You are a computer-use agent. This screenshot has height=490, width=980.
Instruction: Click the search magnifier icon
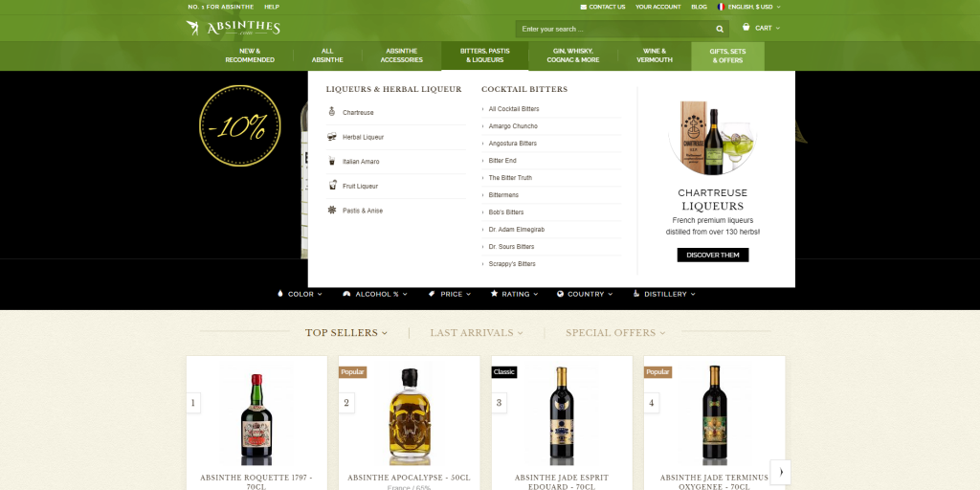pyautogui.click(x=720, y=29)
